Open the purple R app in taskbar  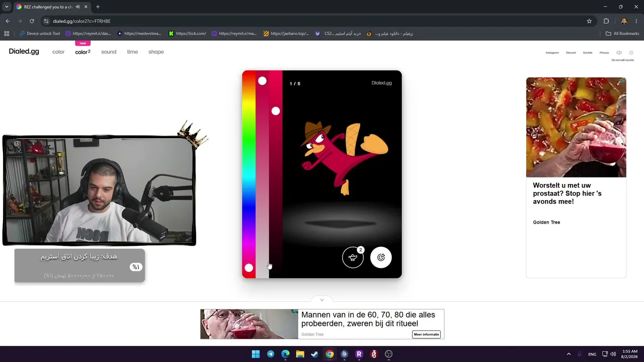pos(359,354)
